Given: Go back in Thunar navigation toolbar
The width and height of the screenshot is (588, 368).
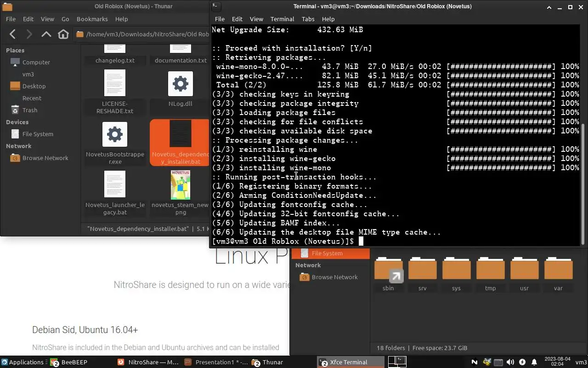Looking at the screenshot, I should coord(13,34).
